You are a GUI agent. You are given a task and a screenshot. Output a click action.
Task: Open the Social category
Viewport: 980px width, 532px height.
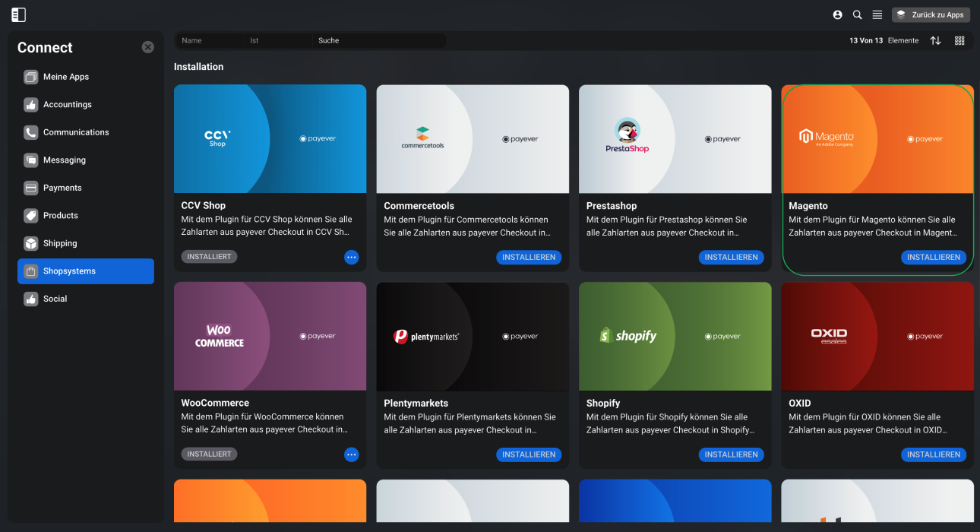pos(86,299)
